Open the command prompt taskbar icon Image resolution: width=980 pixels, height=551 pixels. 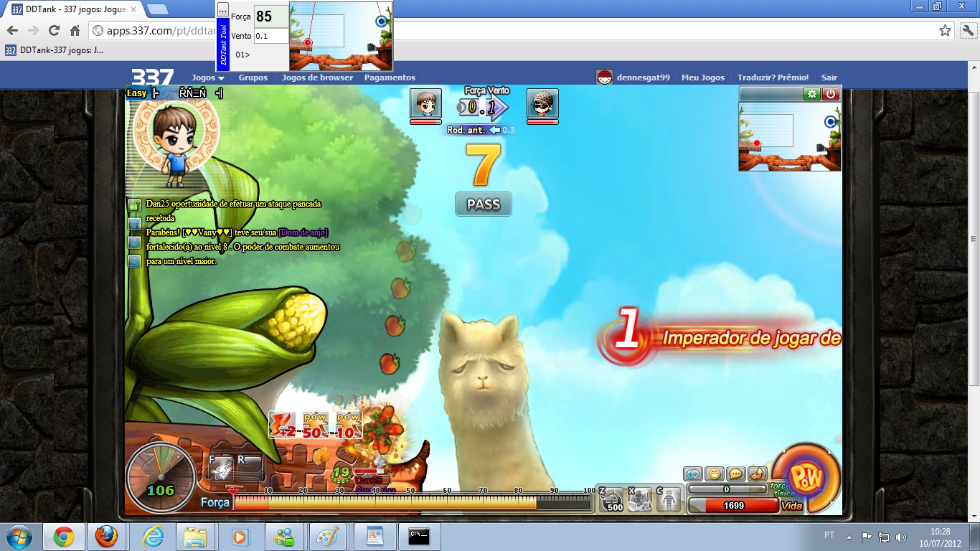[418, 537]
